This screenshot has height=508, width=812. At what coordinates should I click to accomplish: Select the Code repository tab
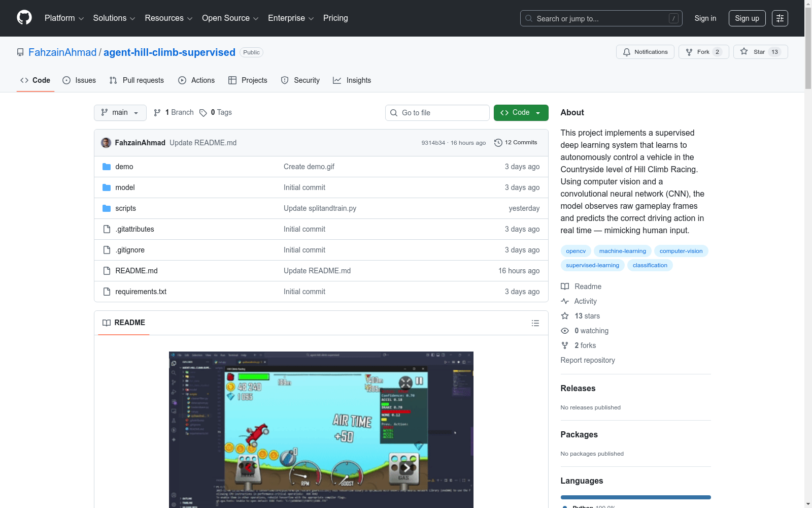click(36, 80)
